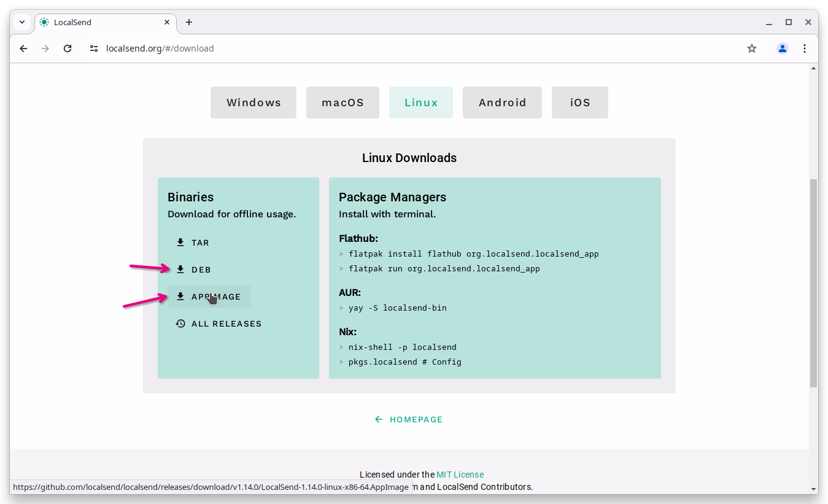Reload the page using the refresh icon
This screenshot has height=504, width=828.
click(68, 48)
